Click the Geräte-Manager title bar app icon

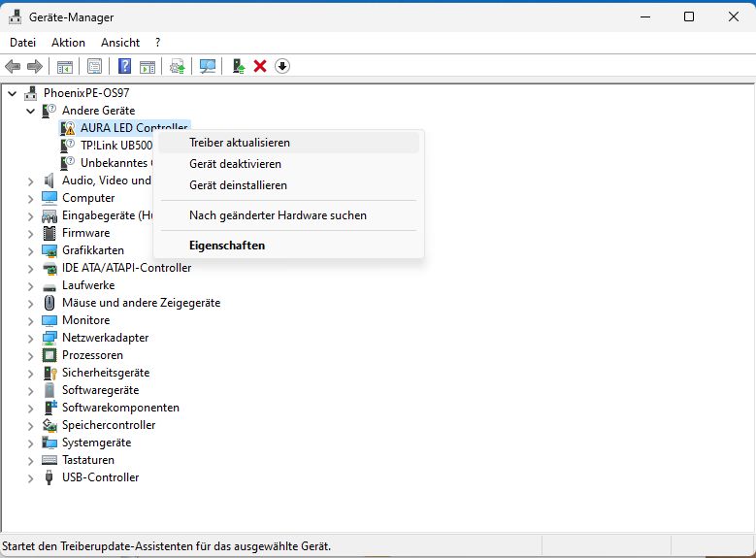pos(15,16)
